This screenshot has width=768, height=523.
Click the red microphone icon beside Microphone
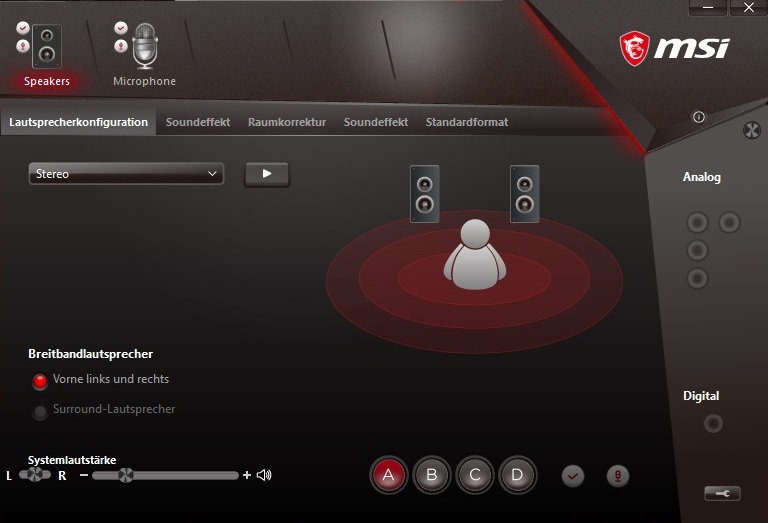pyautogui.click(x=121, y=47)
